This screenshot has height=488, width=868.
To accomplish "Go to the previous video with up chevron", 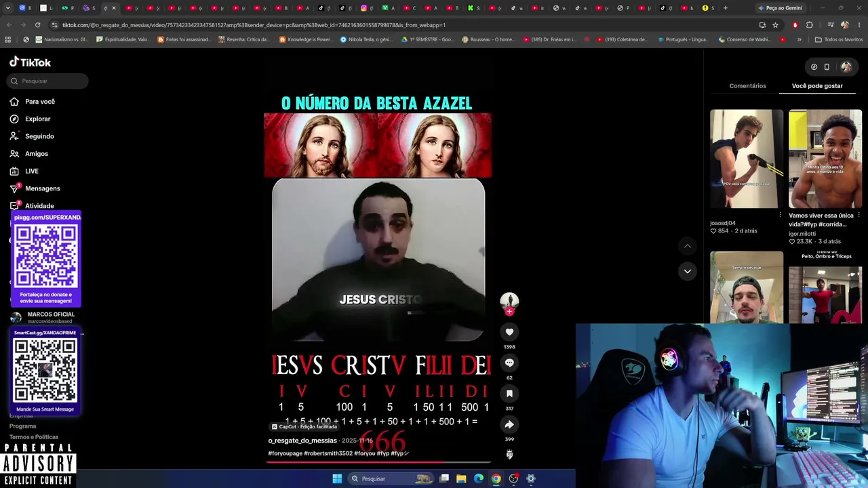I will pos(687,246).
